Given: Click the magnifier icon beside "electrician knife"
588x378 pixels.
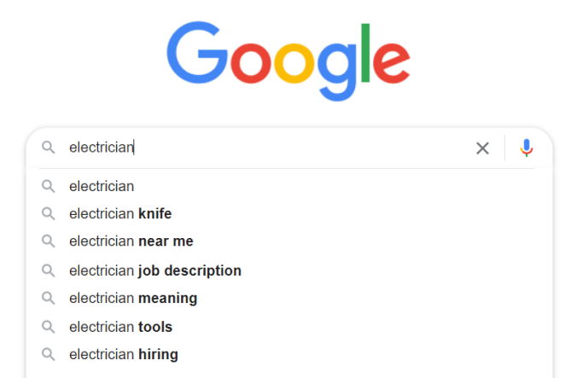Looking at the screenshot, I should click(49, 214).
